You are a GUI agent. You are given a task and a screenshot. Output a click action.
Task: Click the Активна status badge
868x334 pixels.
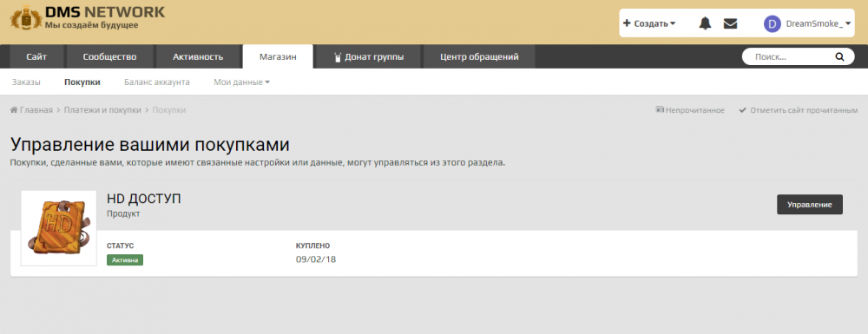click(125, 260)
